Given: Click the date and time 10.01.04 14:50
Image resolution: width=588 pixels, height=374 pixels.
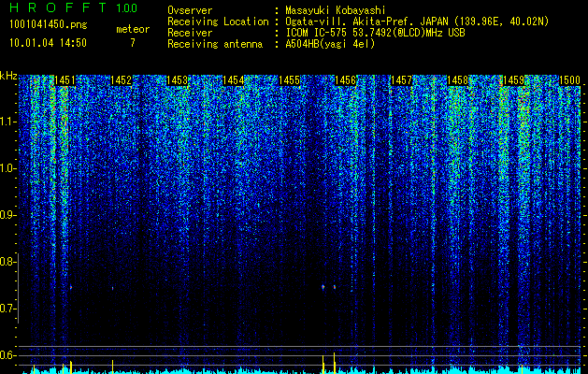Looking at the screenshot, I should (x=48, y=43).
